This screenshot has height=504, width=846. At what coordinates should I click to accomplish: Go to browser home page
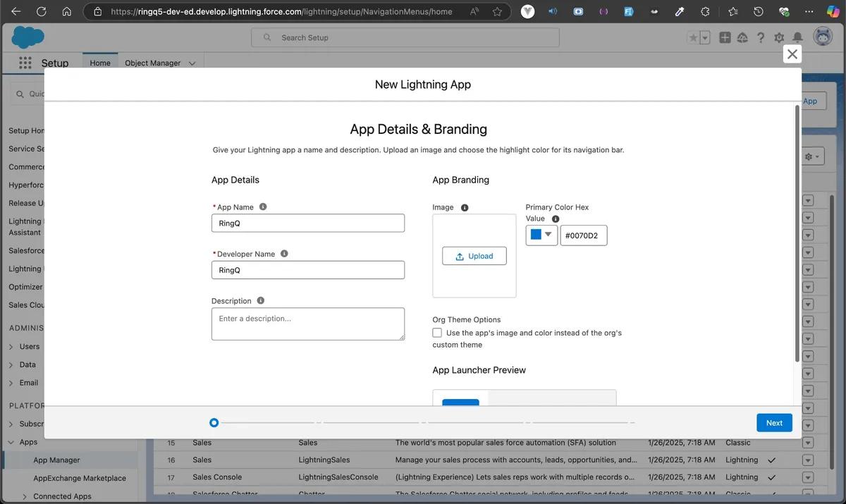(66, 11)
